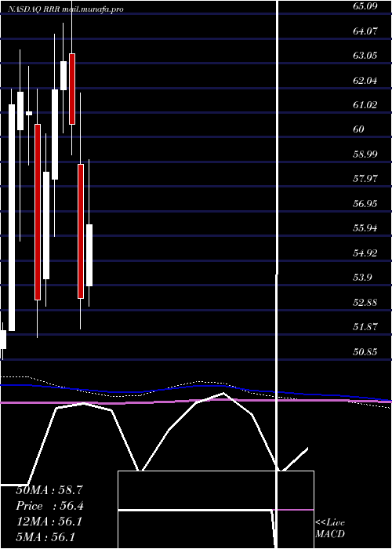This screenshot has width=392, height=549.
Task: Click the highest red candlestick near 63.05
Action: [x=72, y=89]
